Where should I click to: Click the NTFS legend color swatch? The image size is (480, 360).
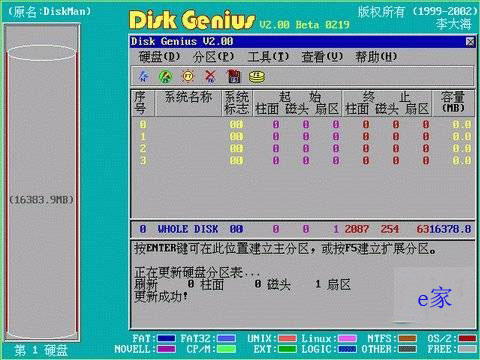(407, 339)
